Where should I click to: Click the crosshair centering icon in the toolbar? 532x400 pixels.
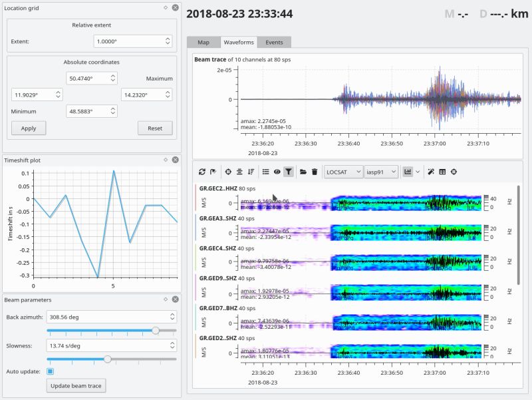228,171
